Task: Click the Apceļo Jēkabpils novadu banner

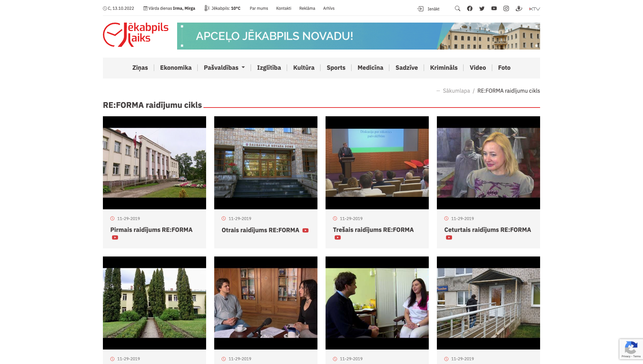Action: coord(358,36)
